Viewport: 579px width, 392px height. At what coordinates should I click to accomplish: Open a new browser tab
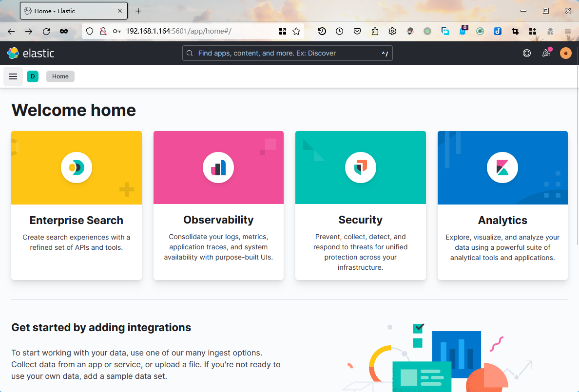click(138, 11)
